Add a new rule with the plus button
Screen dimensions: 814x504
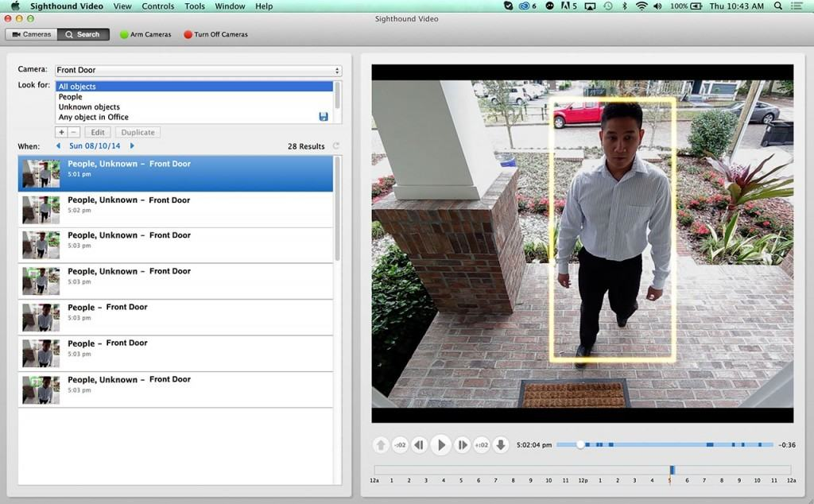(x=61, y=132)
